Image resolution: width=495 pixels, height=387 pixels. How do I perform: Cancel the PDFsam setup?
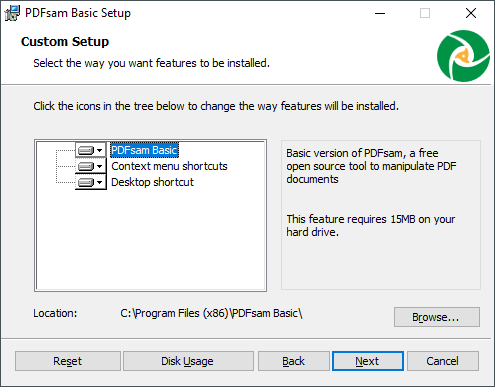click(443, 361)
